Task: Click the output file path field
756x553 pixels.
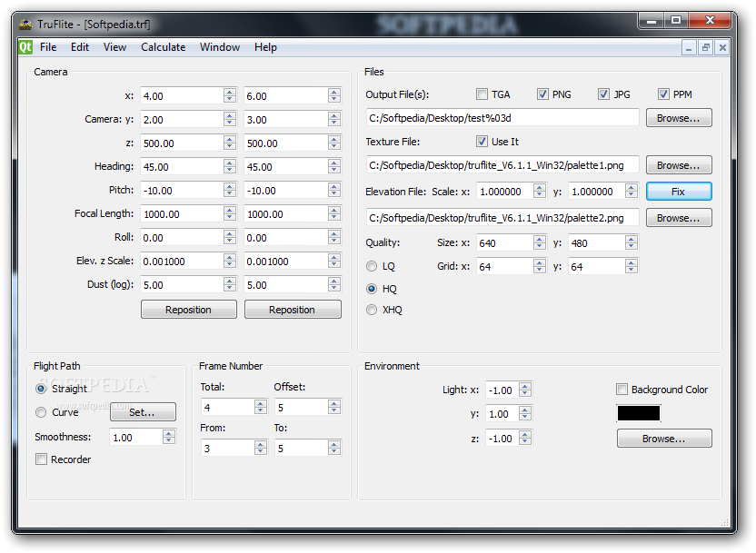Action: pyautogui.click(x=502, y=118)
